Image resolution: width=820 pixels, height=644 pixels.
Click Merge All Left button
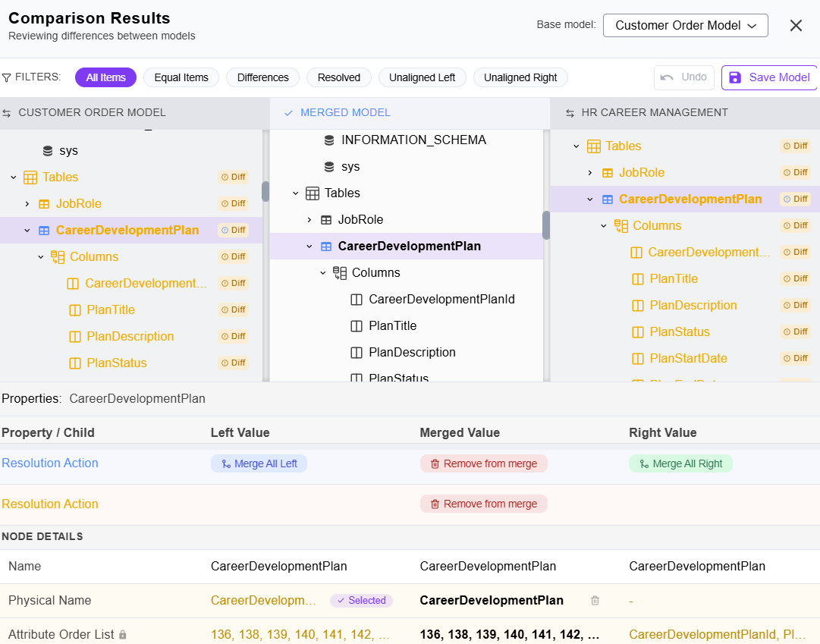pos(259,464)
